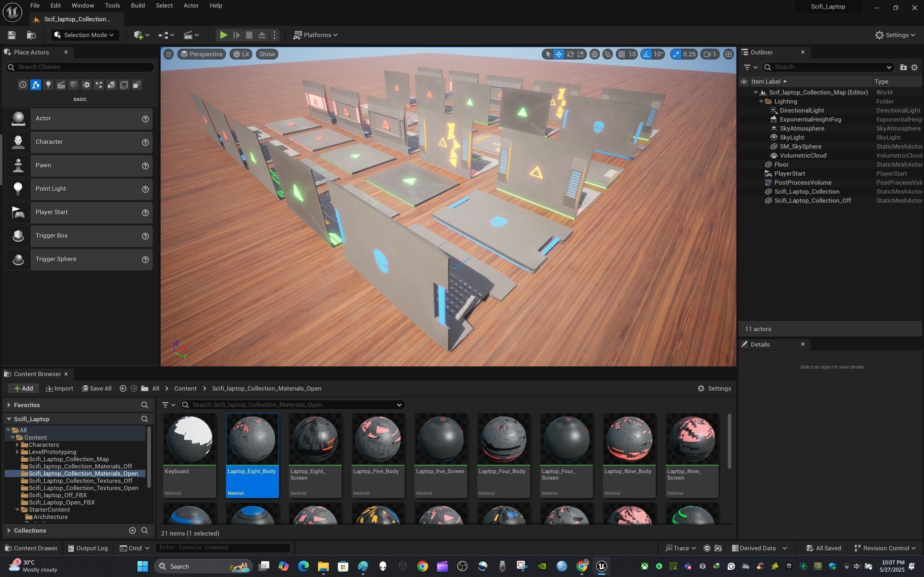924x577 pixels.
Task: Select the Laptop_Nine_Screen material thumbnail
Action: pyautogui.click(x=692, y=439)
